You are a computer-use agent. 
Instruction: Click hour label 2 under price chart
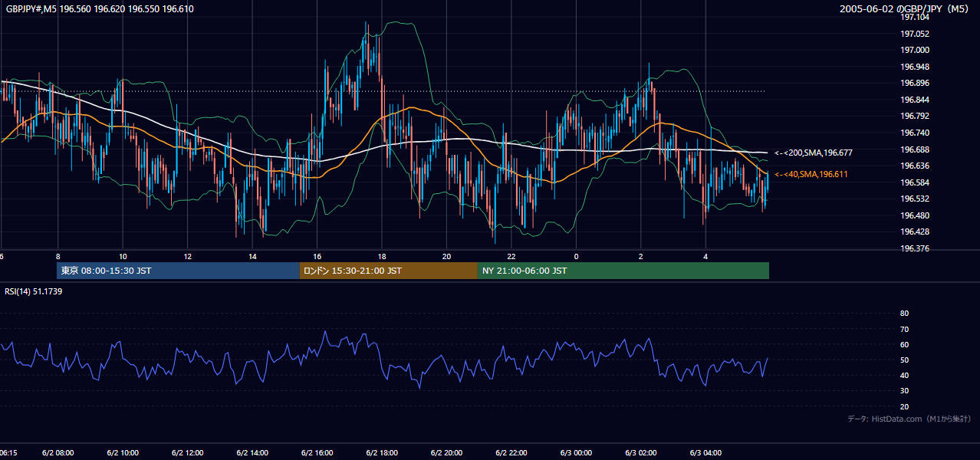[x=640, y=257]
